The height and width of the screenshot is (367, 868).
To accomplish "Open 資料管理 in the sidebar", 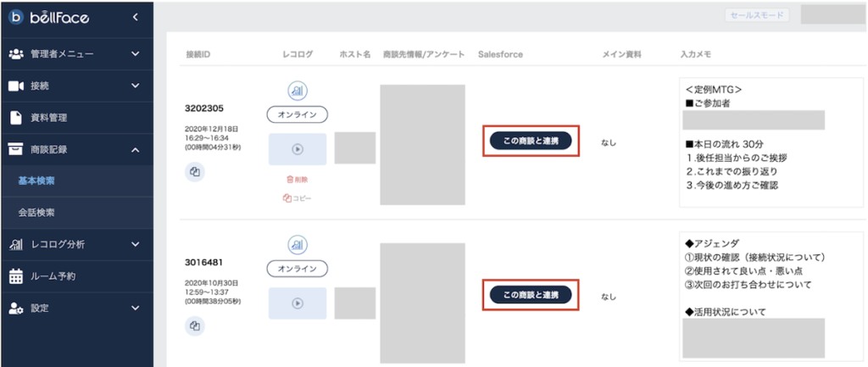I will point(48,118).
